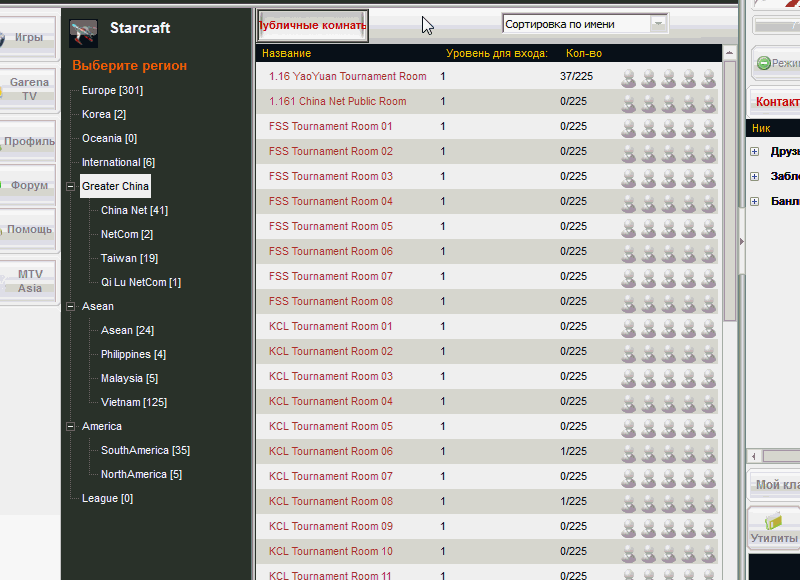Click player icons in KCL Tournament Room 06
The width and height of the screenshot is (800, 580).
(668, 452)
